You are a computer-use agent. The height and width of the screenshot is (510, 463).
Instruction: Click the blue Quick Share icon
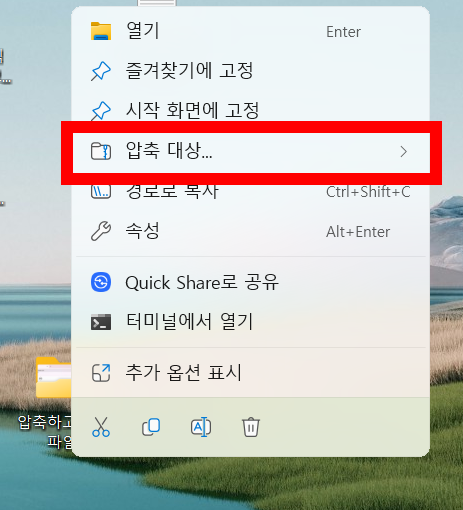click(x=101, y=282)
